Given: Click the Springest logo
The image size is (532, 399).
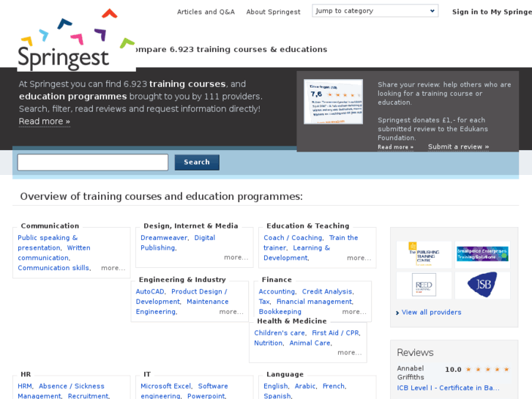Looking at the screenshot, I should coord(76,39).
